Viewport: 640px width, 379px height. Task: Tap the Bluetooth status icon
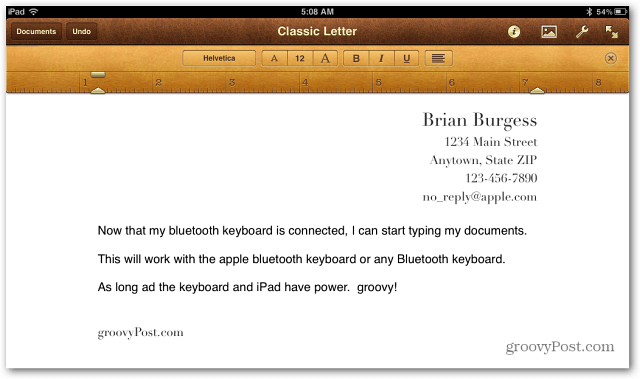[x=589, y=12]
